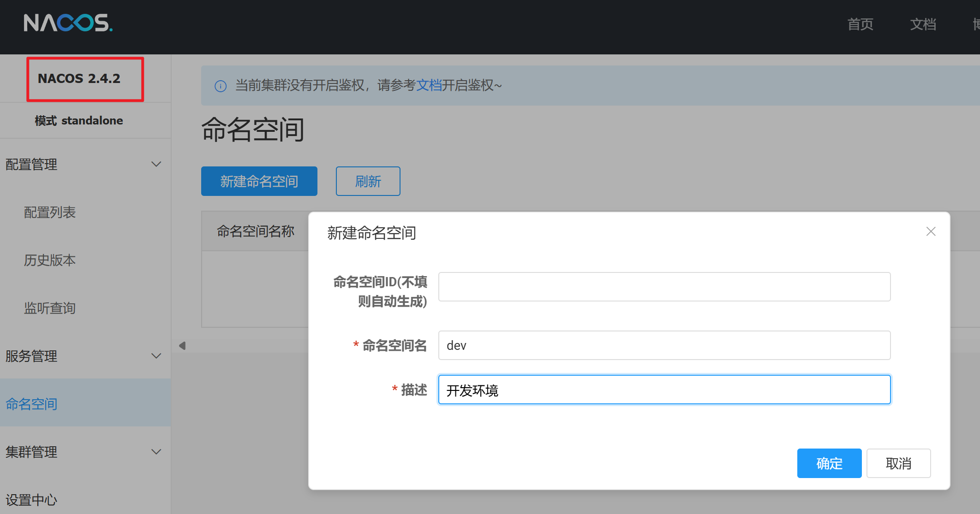Close the 新建命名空间 dialog with X
The width and height of the screenshot is (980, 514).
(x=931, y=231)
